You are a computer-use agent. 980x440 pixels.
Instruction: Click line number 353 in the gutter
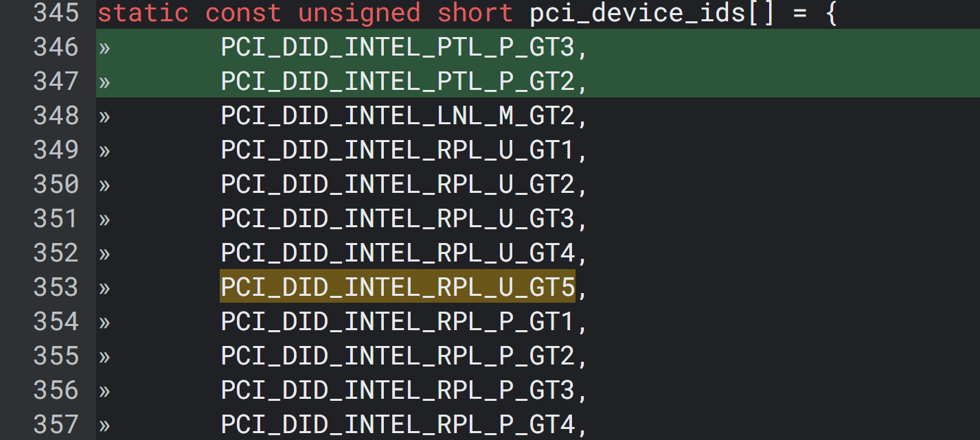tap(56, 288)
